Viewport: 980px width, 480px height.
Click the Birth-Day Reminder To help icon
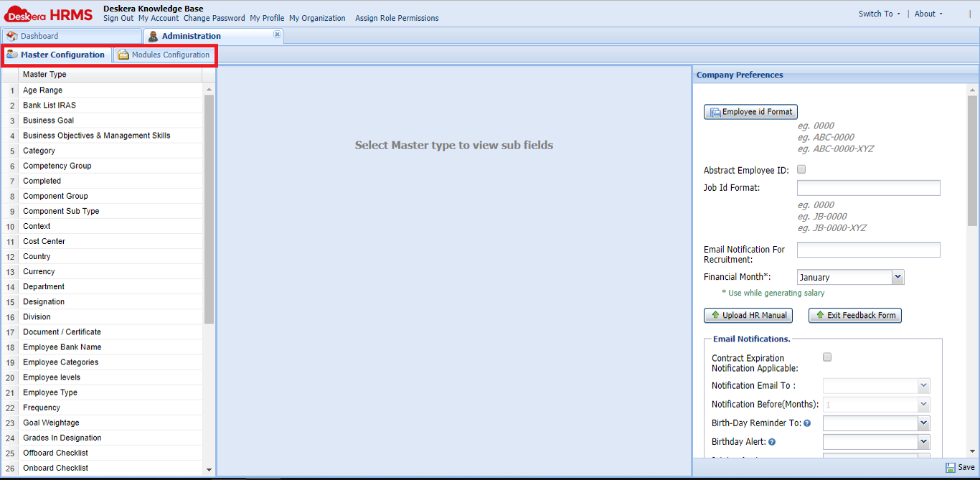coord(807,423)
